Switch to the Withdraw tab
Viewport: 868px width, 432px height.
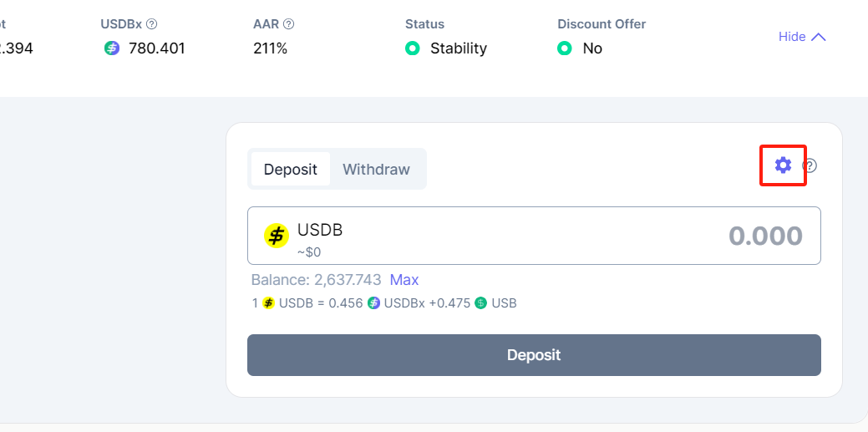tap(376, 170)
